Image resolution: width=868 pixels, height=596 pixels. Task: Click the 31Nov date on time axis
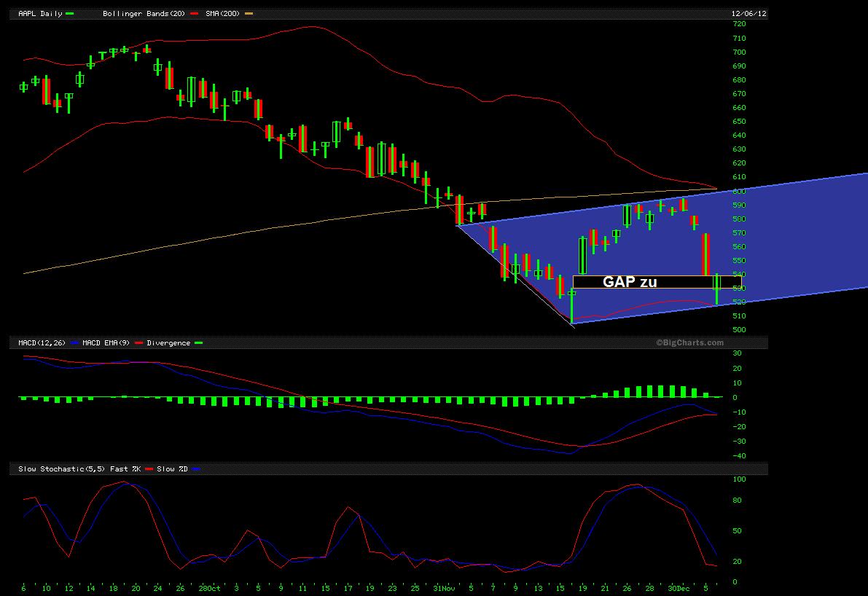(x=444, y=588)
